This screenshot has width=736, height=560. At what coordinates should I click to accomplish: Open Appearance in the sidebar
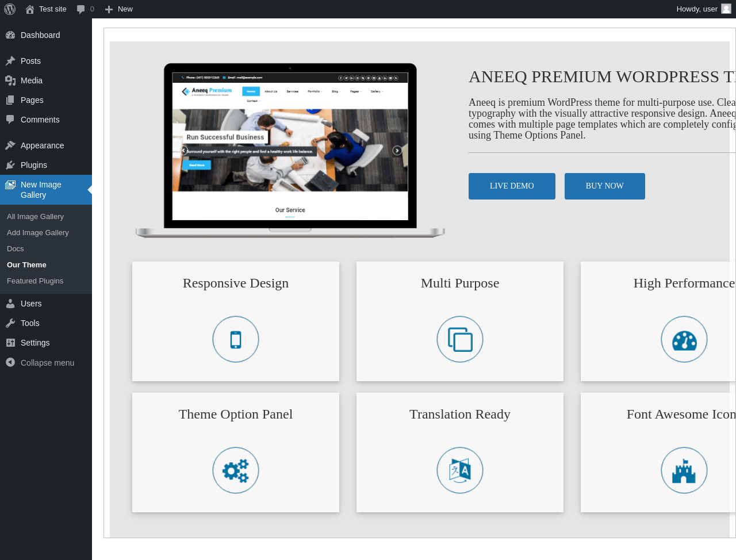[x=46, y=145]
